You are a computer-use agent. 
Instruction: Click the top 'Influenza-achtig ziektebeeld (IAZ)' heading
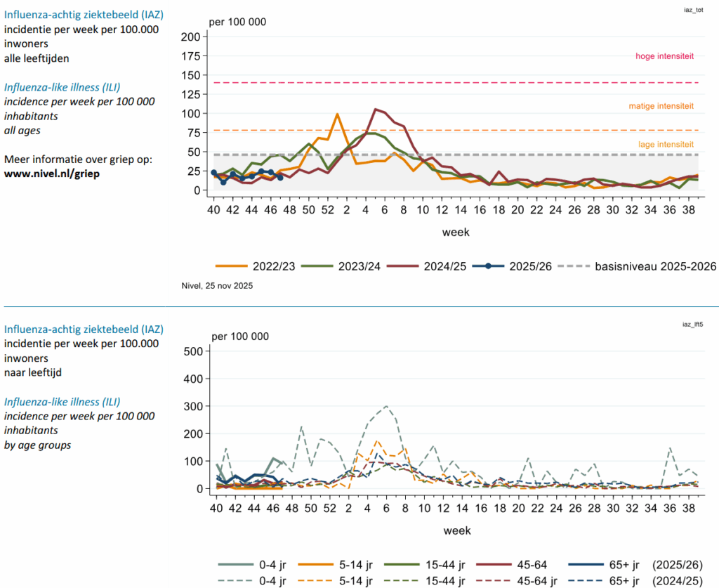(84, 15)
